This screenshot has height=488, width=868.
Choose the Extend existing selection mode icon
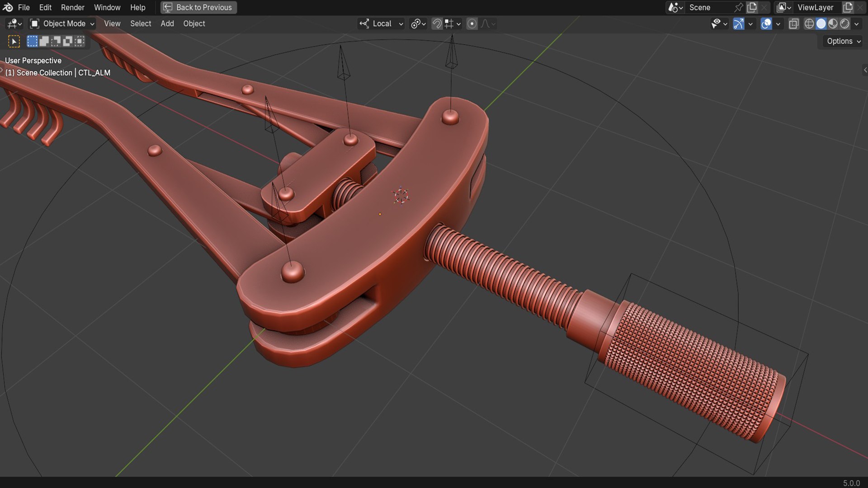[x=44, y=42]
